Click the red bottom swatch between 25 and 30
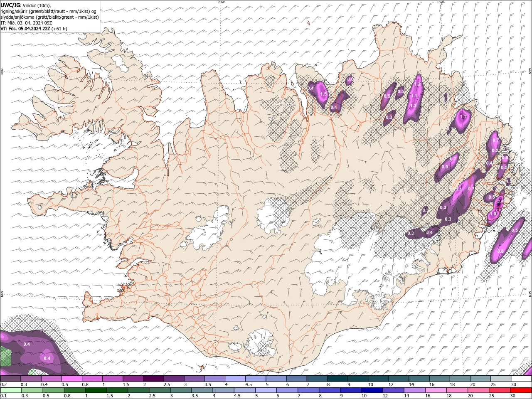This screenshot has height=399, width=532. coord(500,390)
